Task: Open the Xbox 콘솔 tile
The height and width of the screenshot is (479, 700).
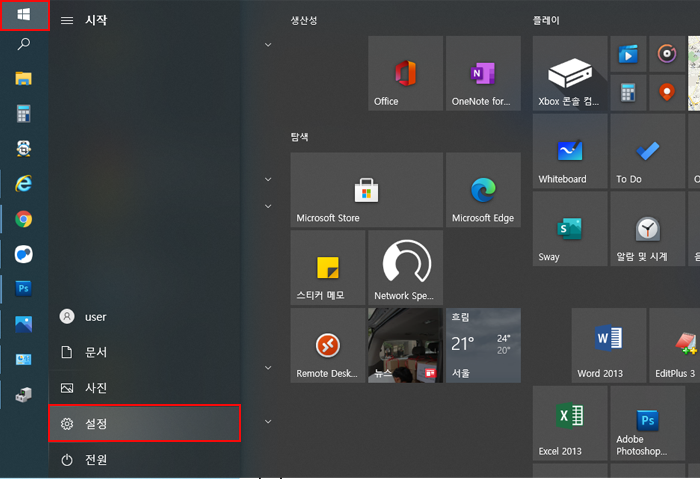Action: pos(570,73)
